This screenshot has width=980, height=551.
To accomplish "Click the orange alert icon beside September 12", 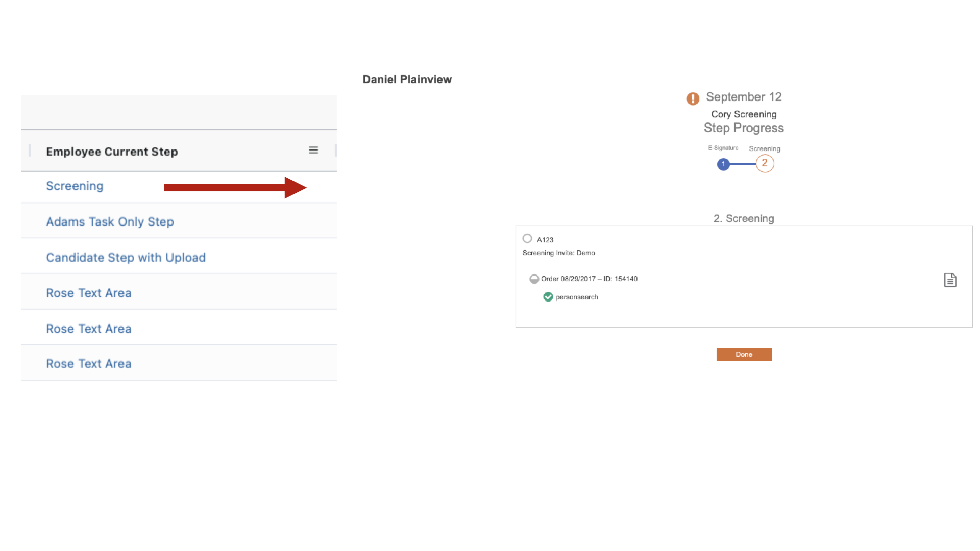I will click(693, 98).
